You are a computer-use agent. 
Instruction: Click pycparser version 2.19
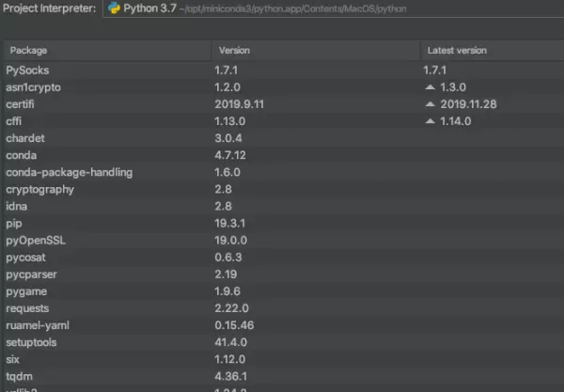tap(226, 274)
